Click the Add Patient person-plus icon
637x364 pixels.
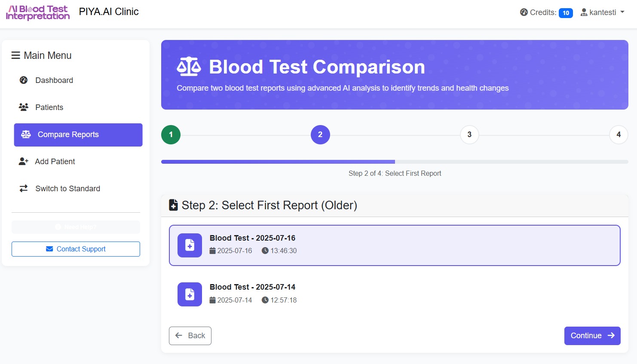pos(24,162)
